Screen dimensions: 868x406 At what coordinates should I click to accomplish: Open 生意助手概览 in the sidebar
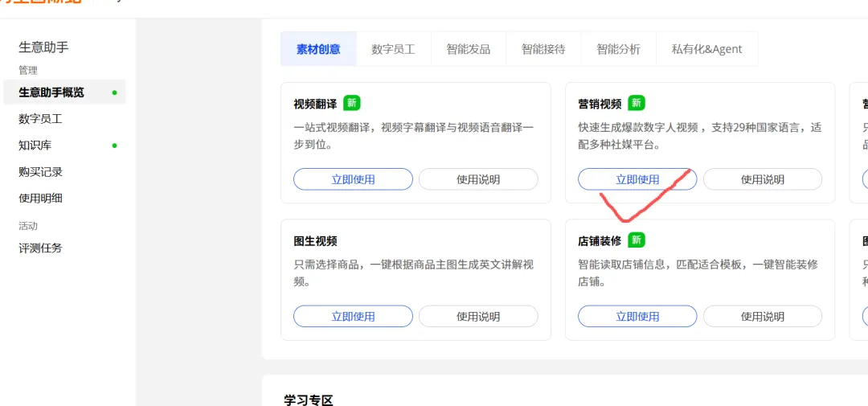pos(64,92)
